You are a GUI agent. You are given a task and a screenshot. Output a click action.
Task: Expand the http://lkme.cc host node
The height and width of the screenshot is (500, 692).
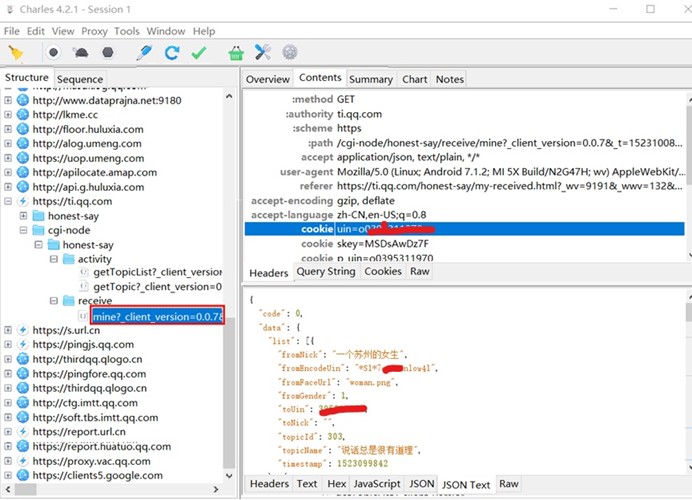coord(8,115)
